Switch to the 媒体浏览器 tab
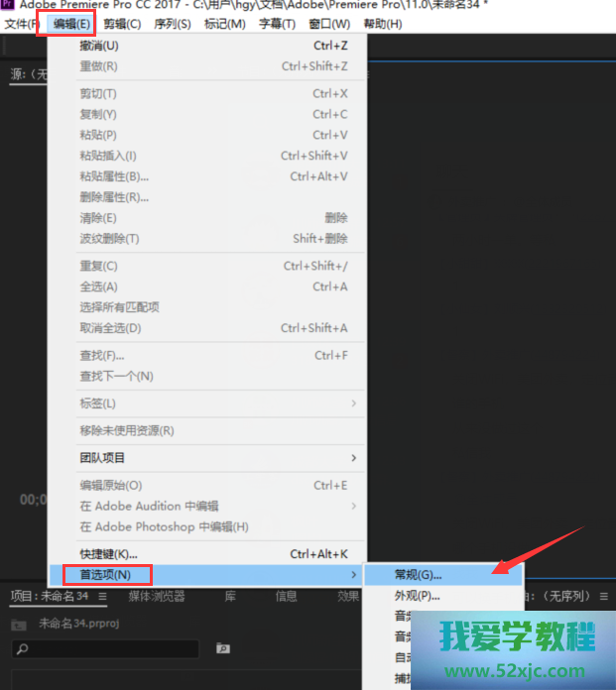Viewport: 616px width, 690px height. [157, 596]
